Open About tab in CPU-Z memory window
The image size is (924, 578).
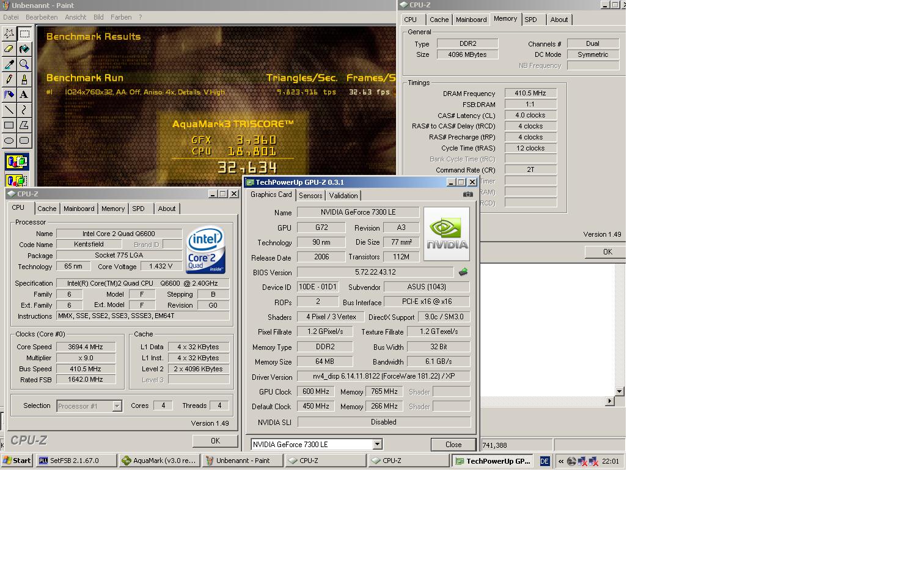pyautogui.click(x=559, y=20)
